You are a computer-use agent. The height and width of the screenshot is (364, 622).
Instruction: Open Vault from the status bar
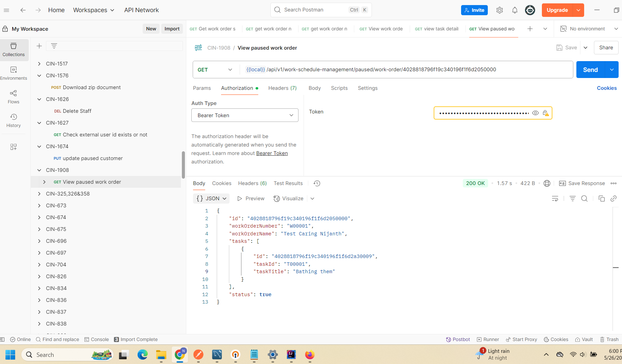584,339
